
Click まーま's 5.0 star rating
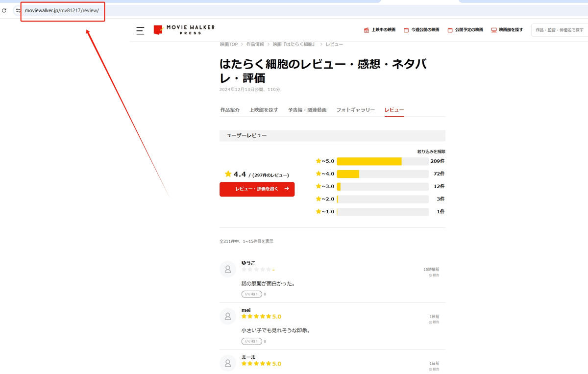pyautogui.click(x=261, y=364)
